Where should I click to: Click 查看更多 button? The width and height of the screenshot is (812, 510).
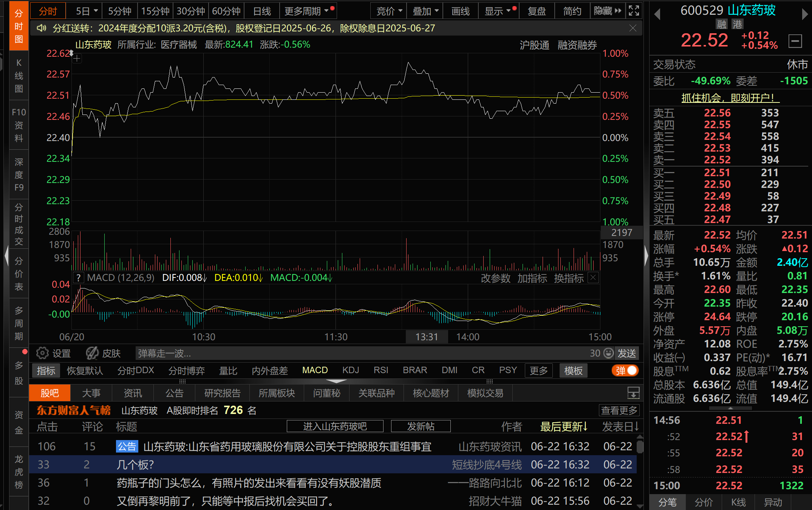click(x=619, y=410)
